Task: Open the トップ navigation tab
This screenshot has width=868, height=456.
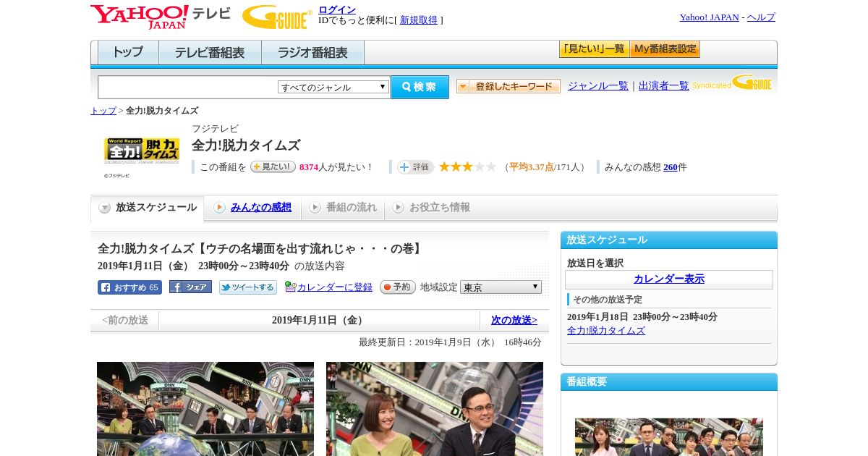Action: pos(128,53)
